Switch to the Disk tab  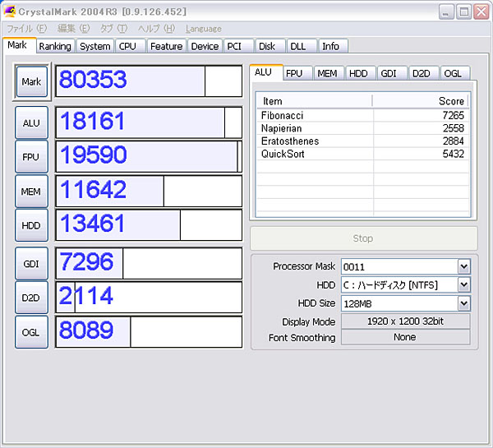tap(270, 46)
